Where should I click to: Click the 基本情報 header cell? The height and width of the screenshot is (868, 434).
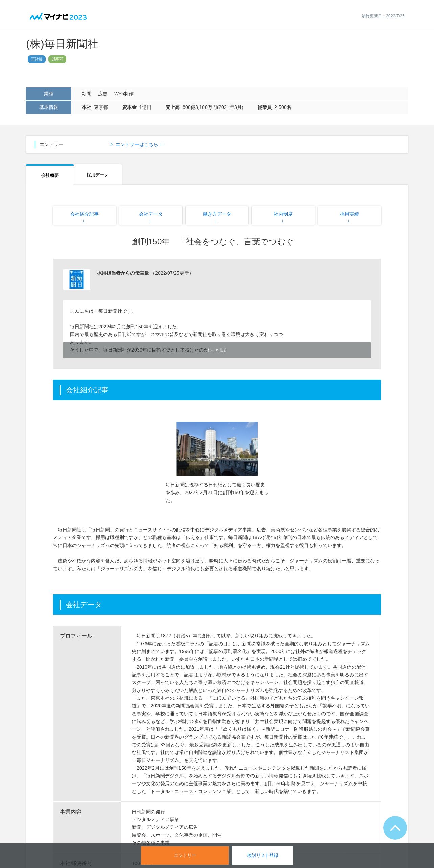(48, 107)
